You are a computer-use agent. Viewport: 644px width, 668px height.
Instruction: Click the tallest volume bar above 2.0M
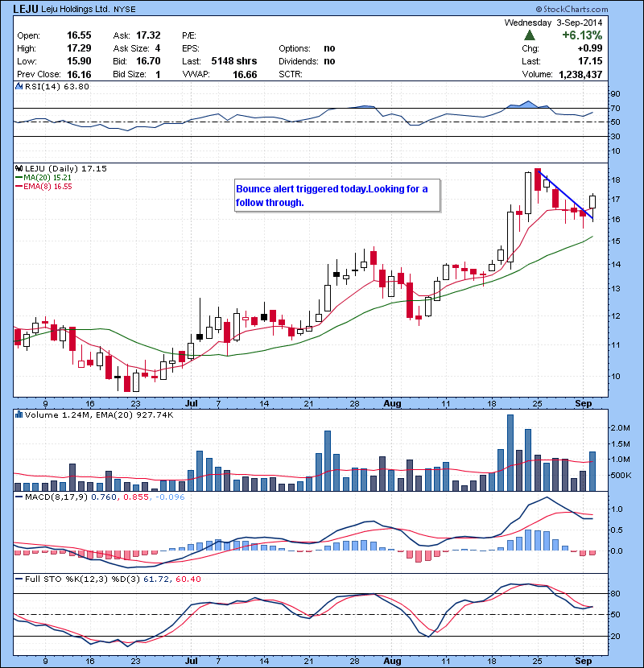(510, 452)
